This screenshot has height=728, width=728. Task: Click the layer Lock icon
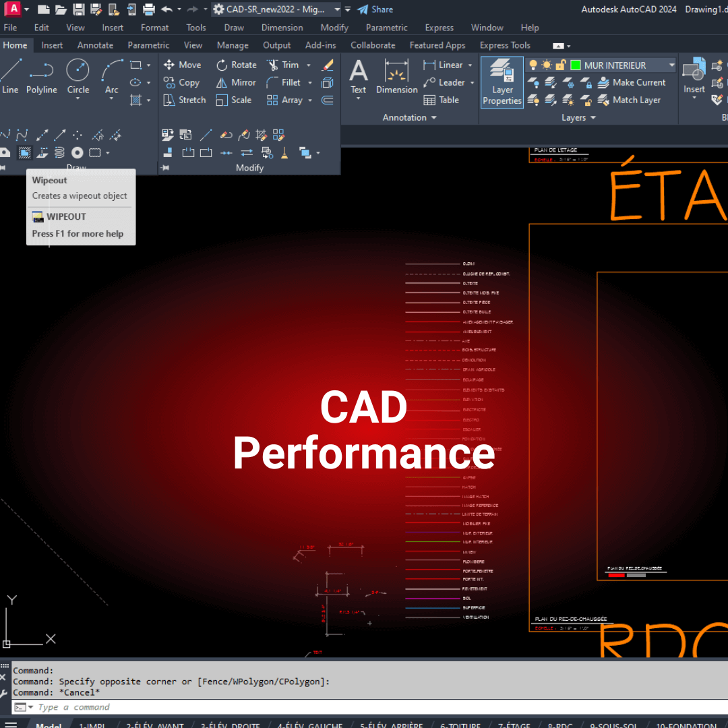586,83
